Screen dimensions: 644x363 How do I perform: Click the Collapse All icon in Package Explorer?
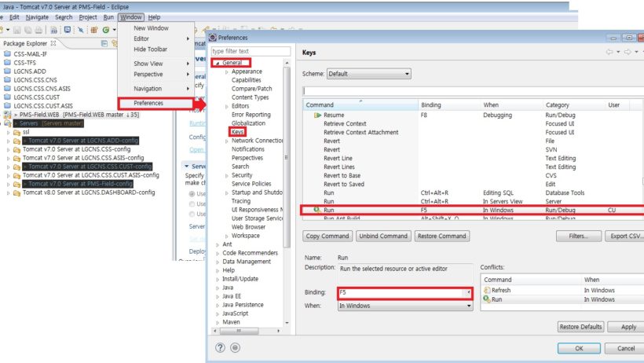coord(104,43)
